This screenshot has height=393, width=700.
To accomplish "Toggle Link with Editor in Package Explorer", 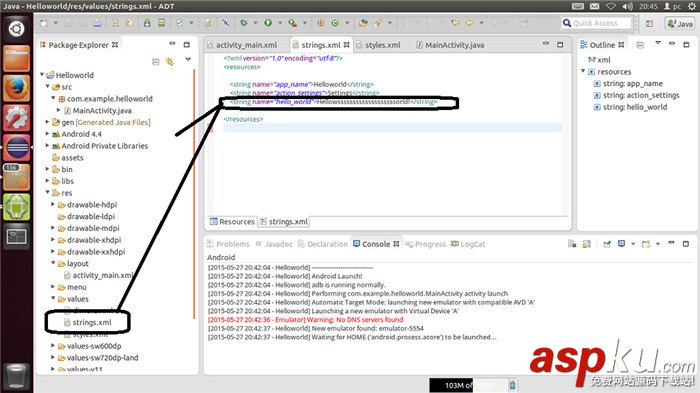I will click(x=170, y=62).
